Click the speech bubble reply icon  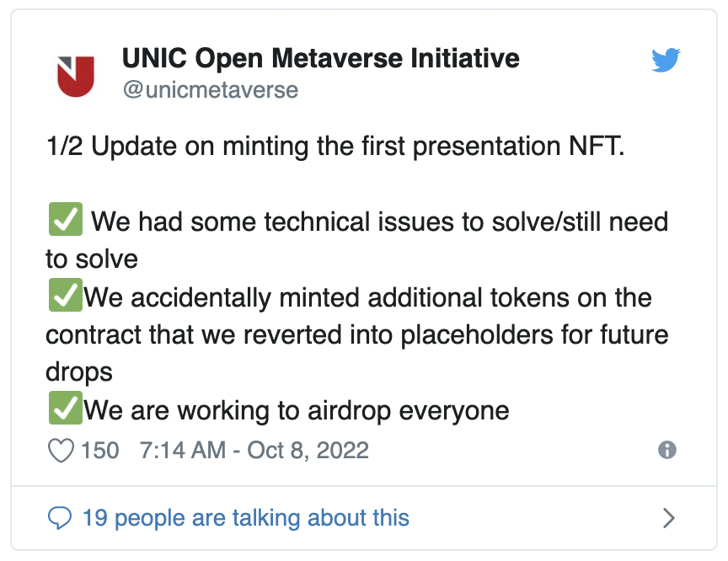point(60,518)
